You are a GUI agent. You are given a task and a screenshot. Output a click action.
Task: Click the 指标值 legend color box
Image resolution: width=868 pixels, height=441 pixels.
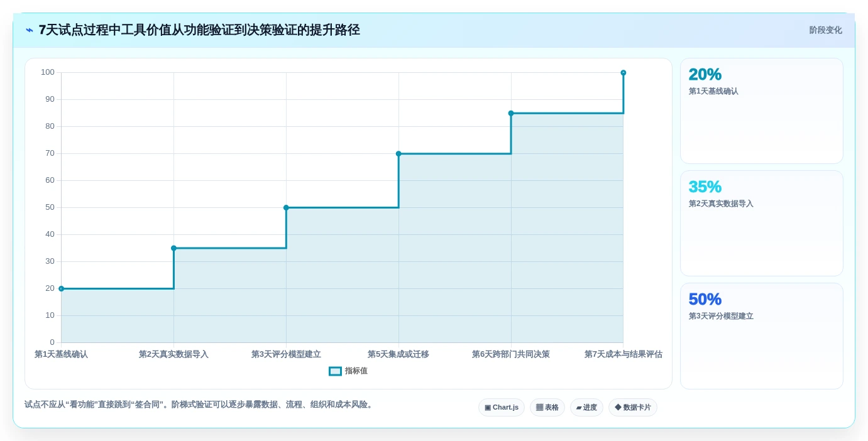(335, 371)
